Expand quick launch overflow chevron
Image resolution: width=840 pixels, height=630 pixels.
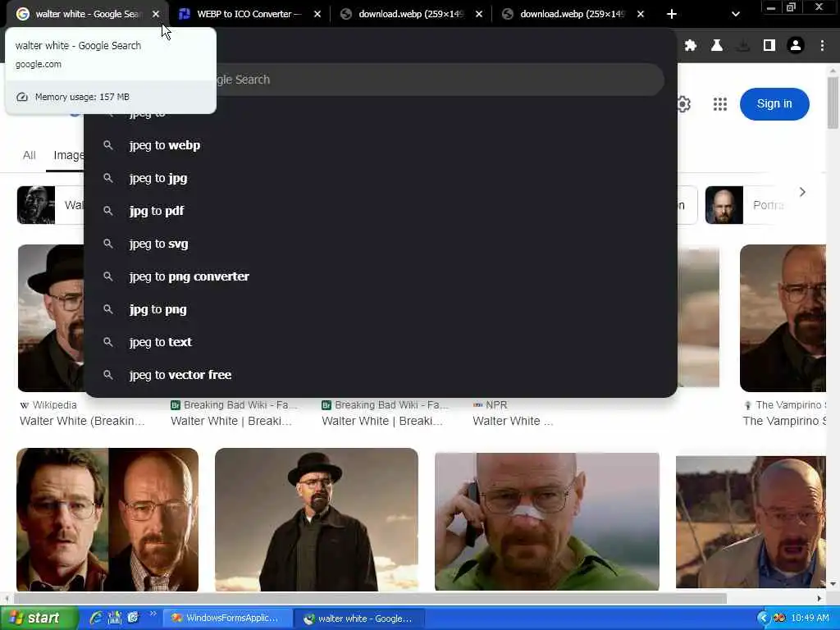pos(153,614)
